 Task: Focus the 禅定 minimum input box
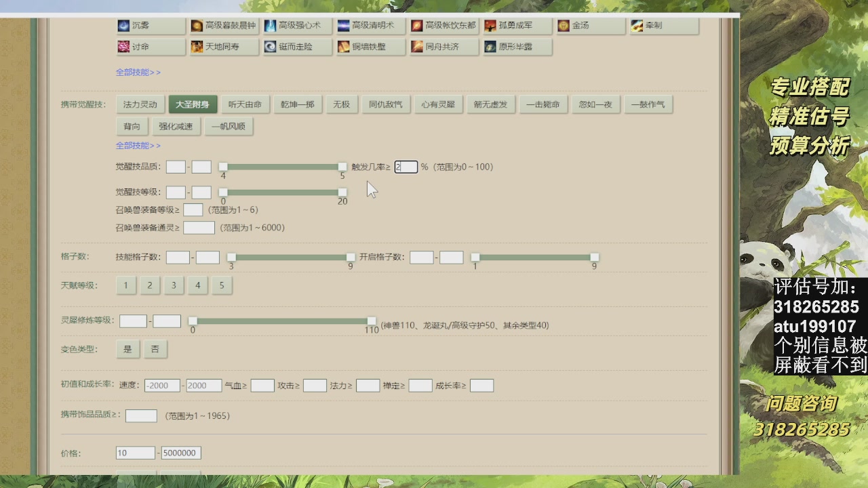pos(420,386)
